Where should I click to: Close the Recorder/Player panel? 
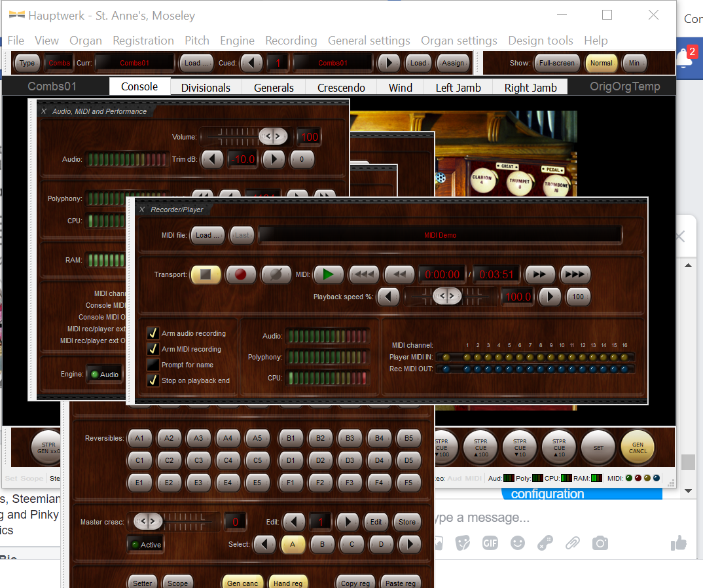coord(142,210)
